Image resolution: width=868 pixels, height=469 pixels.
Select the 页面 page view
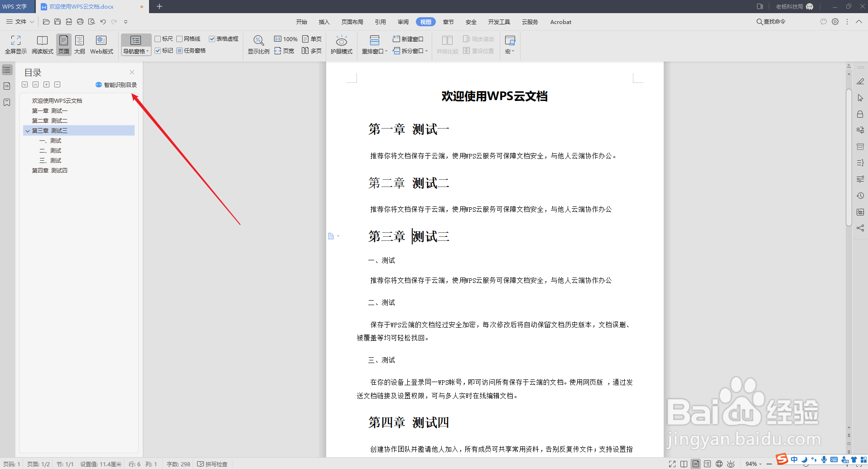[x=64, y=45]
